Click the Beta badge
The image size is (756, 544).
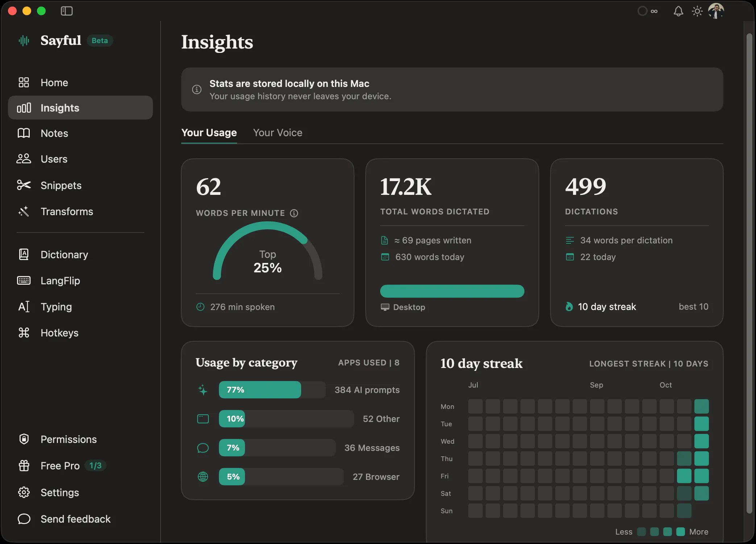[x=100, y=41]
